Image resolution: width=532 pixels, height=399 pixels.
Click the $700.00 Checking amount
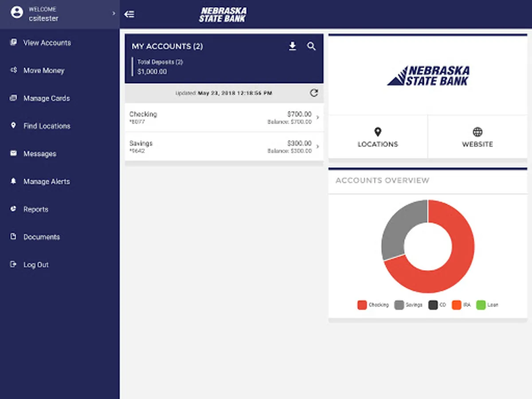pos(299,114)
